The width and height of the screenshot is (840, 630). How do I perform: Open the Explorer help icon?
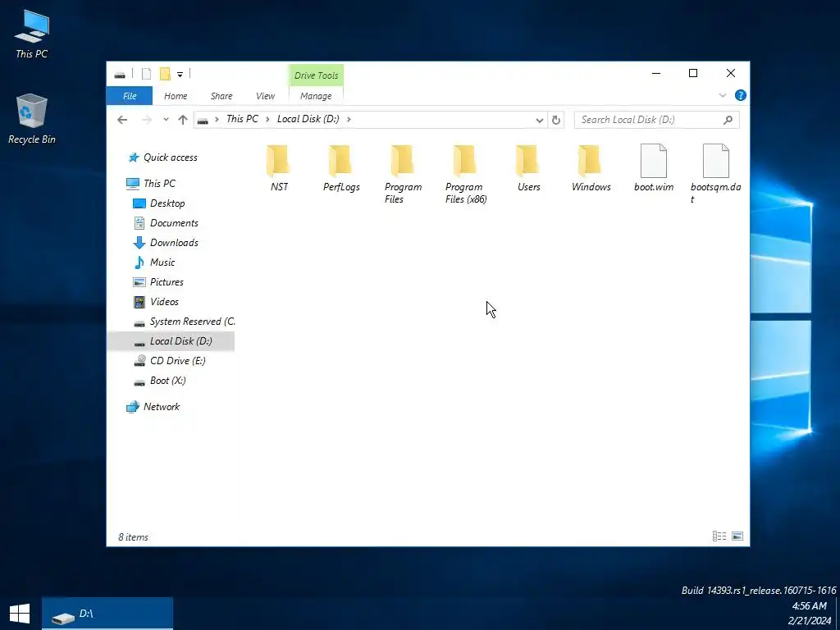tap(741, 95)
